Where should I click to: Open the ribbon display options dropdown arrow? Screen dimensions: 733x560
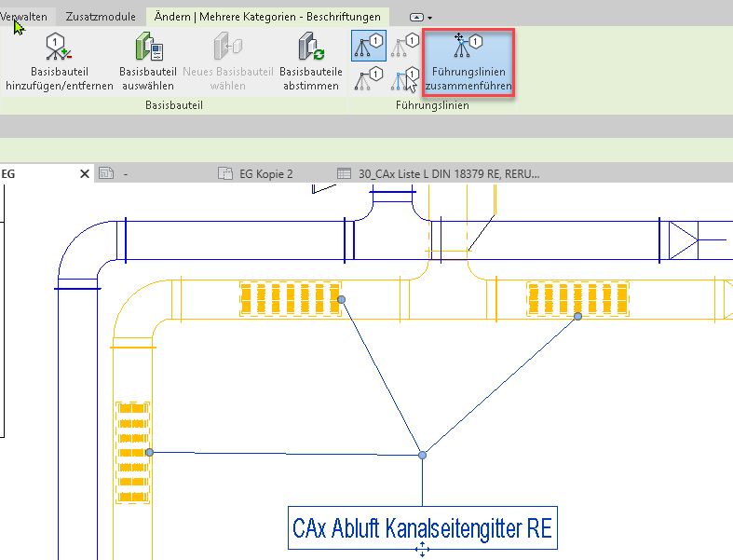click(x=430, y=18)
